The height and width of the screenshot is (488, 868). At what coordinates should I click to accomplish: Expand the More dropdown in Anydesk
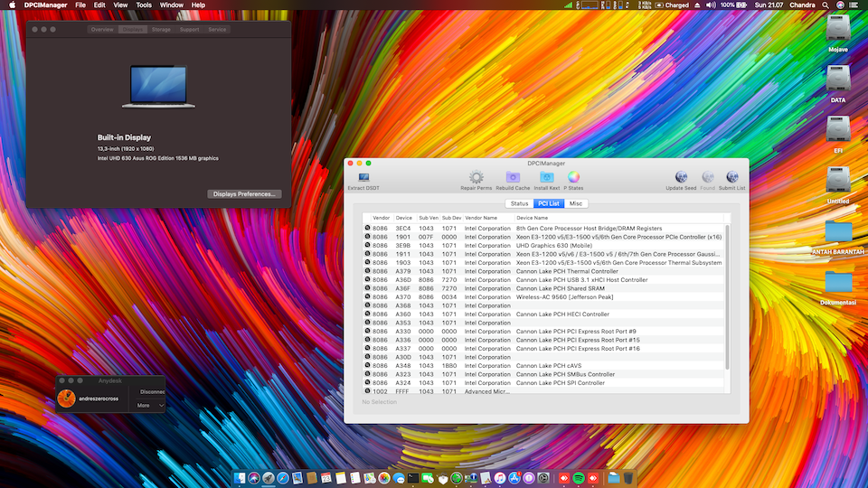point(150,406)
